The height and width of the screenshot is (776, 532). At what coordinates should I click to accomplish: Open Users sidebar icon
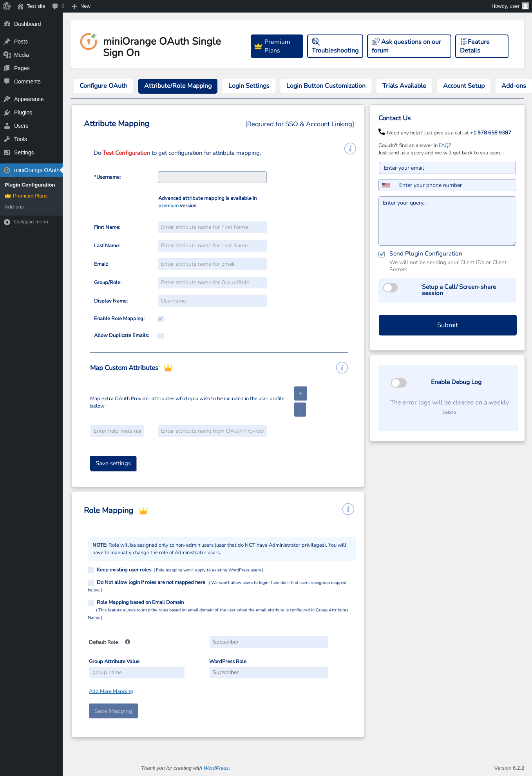coord(7,126)
